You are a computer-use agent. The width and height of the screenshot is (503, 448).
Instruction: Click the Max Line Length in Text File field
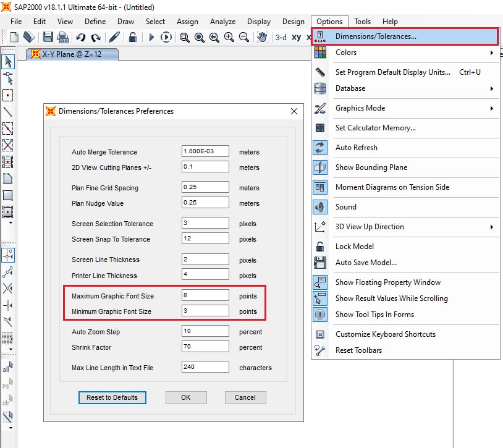click(x=205, y=367)
